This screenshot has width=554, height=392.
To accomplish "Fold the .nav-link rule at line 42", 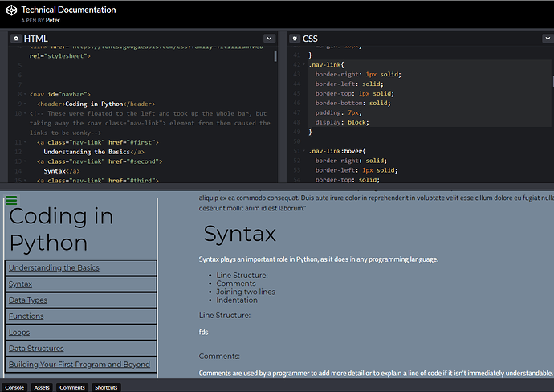I will coord(303,65).
